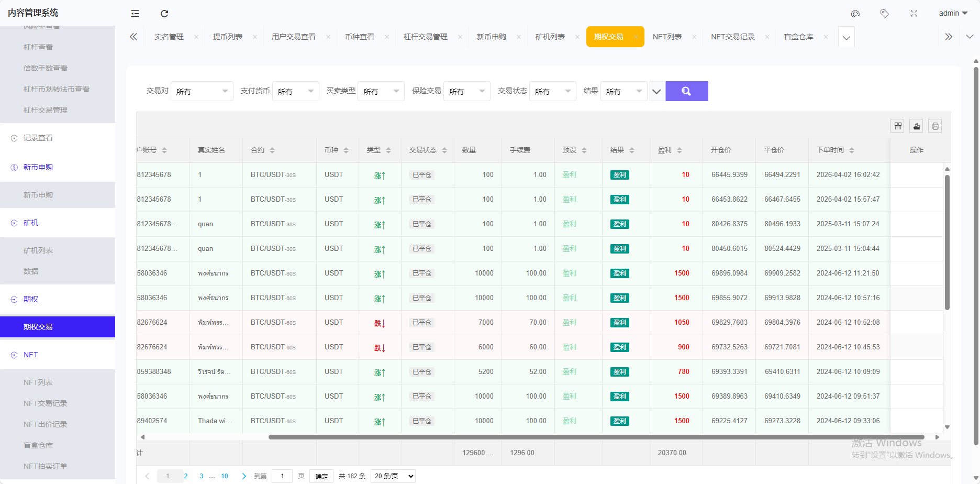Screen dimensions: 980x484
Task: Collapse the sidebar menu icon
Action: [x=135, y=14]
